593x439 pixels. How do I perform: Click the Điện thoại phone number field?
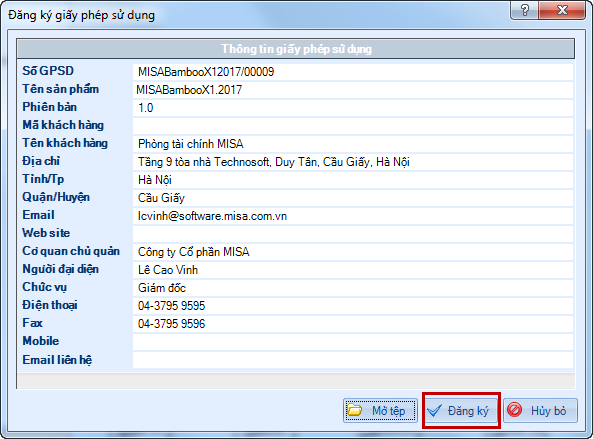click(353, 306)
